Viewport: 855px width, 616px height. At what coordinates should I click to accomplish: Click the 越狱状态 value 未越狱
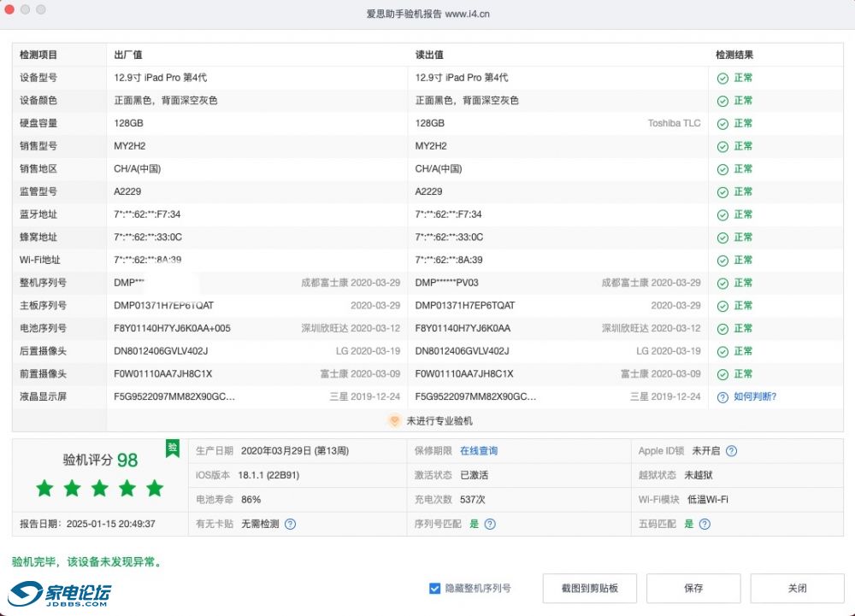(699, 475)
